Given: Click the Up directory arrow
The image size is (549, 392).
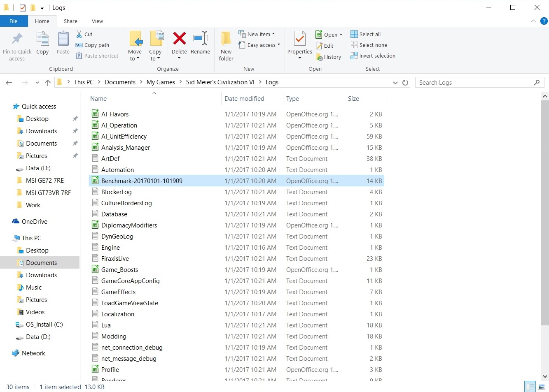Looking at the screenshot, I should tap(48, 83).
